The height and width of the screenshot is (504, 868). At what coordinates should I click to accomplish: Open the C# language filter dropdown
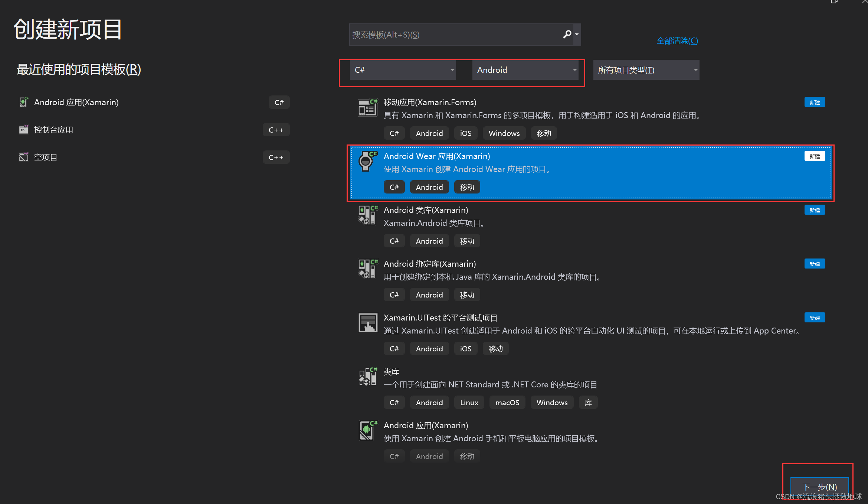tap(403, 70)
